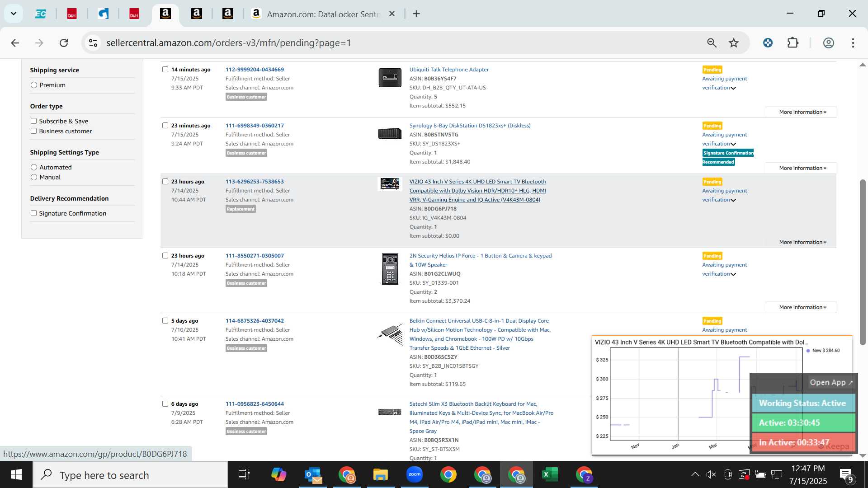Click the page vertical scrollbar thumb
868x488 pixels.
(x=863, y=262)
